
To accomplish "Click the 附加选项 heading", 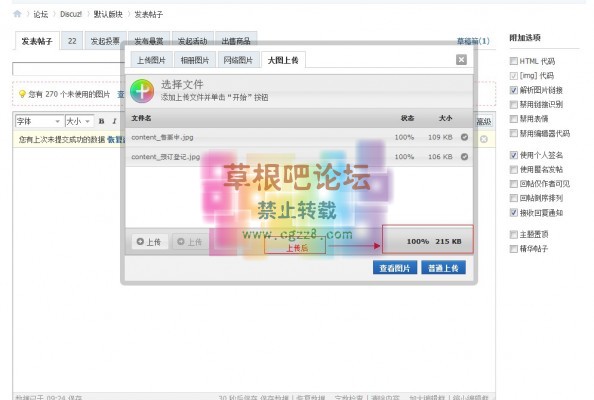I will click(x=525, y=38).
